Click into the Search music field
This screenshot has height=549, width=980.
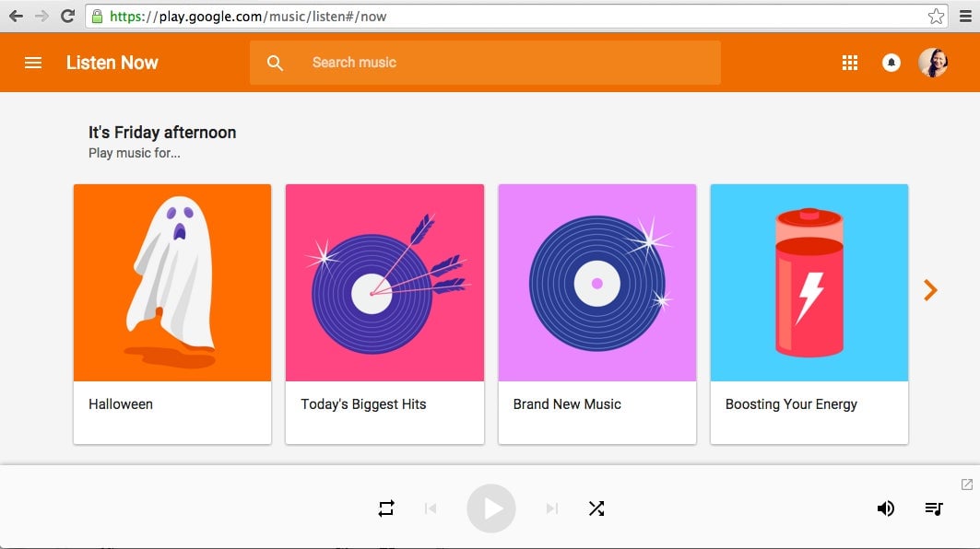pos(485,63)
